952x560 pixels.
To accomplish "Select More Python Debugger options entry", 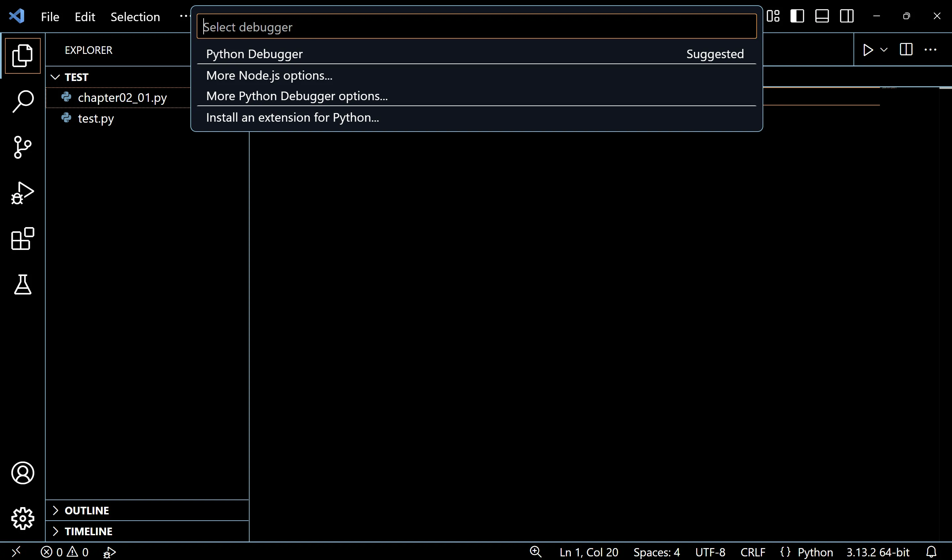I will click(477, 96).
